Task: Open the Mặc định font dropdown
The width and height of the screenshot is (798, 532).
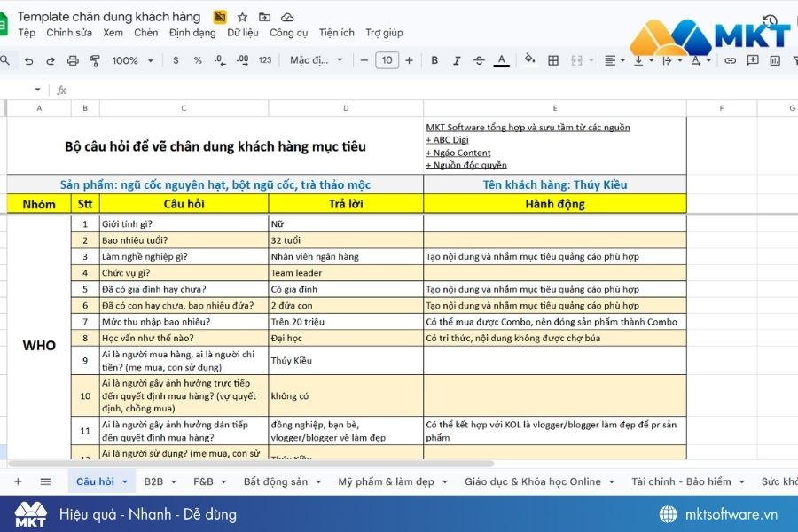Action: pos(316,60)
